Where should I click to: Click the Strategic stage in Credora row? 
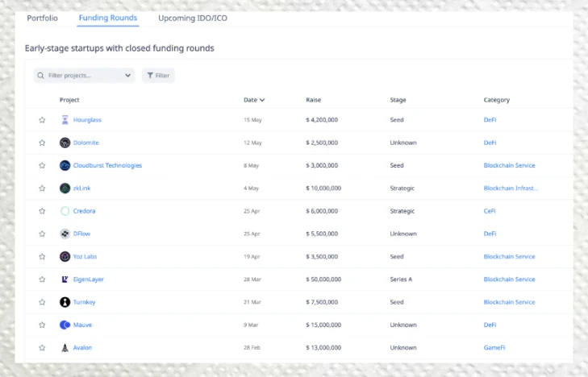tap(402, 211)
